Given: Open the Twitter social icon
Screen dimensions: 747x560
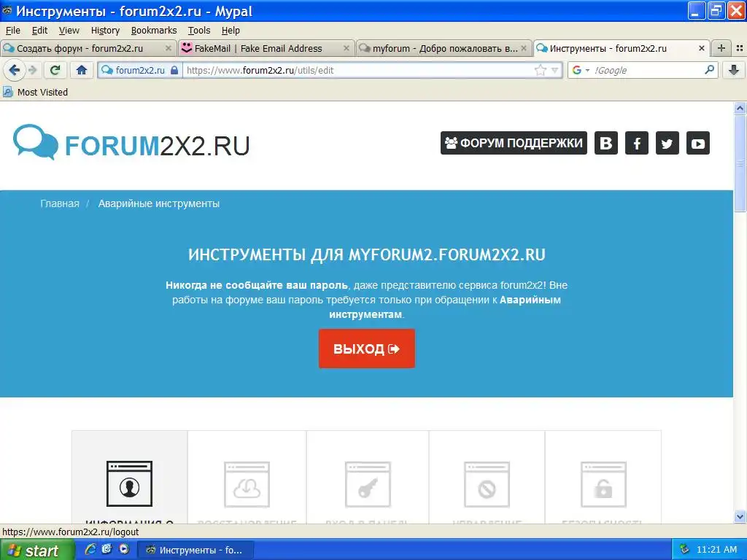Looking at the screenshot, I should (x=667, y=143).
